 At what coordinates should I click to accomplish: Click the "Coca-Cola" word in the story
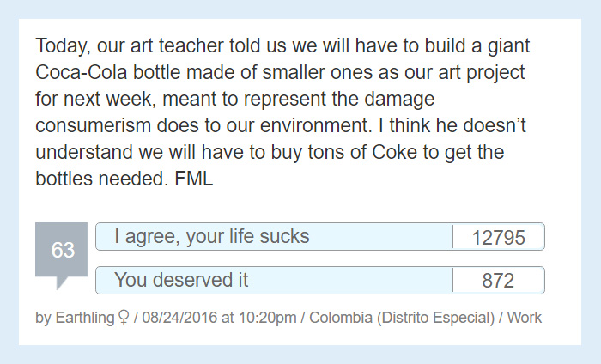click(82, 72)
